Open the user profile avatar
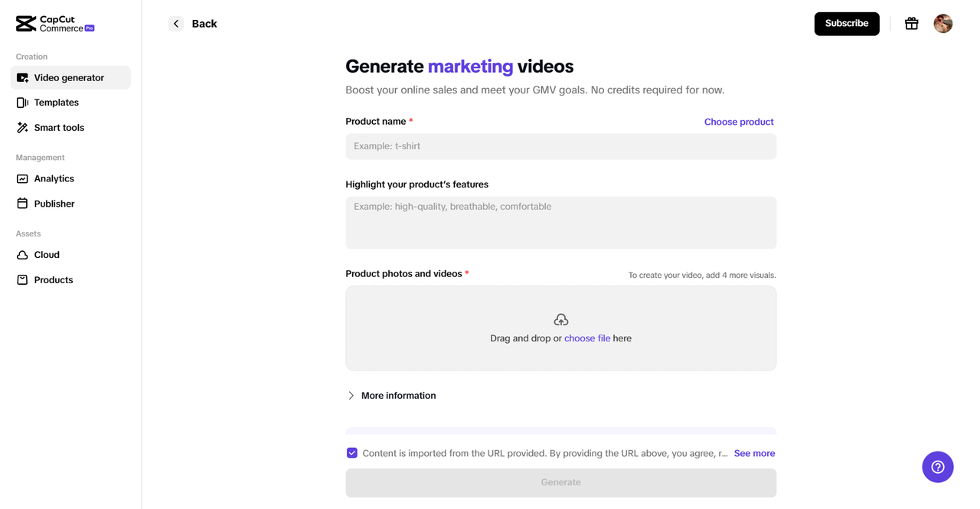The height and width of the screenshot is (509, 980). coord(943,24)
